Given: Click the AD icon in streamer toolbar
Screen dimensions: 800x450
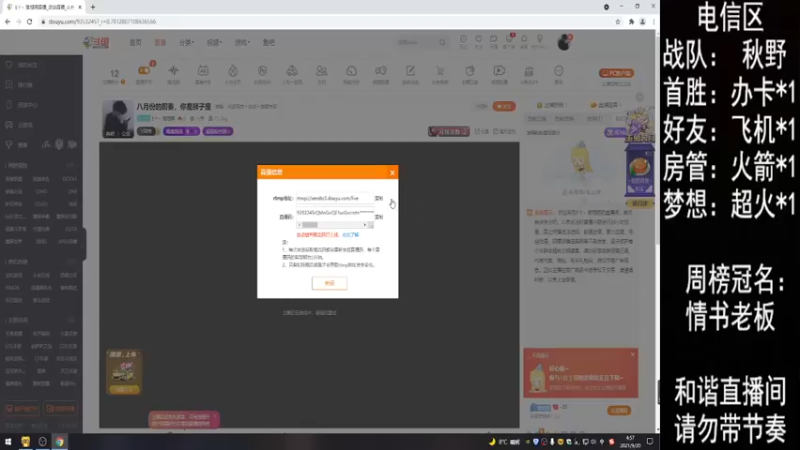Looking at the screenshot, I should point(203,71).
